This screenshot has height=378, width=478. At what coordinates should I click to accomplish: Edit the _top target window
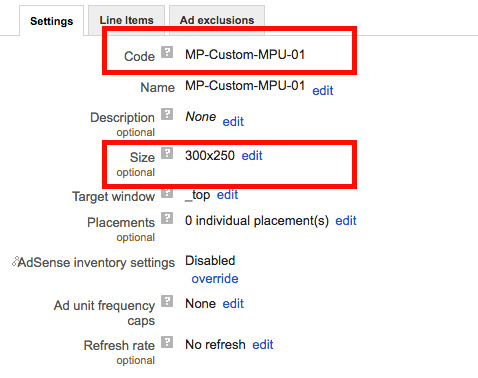point(227,194)
